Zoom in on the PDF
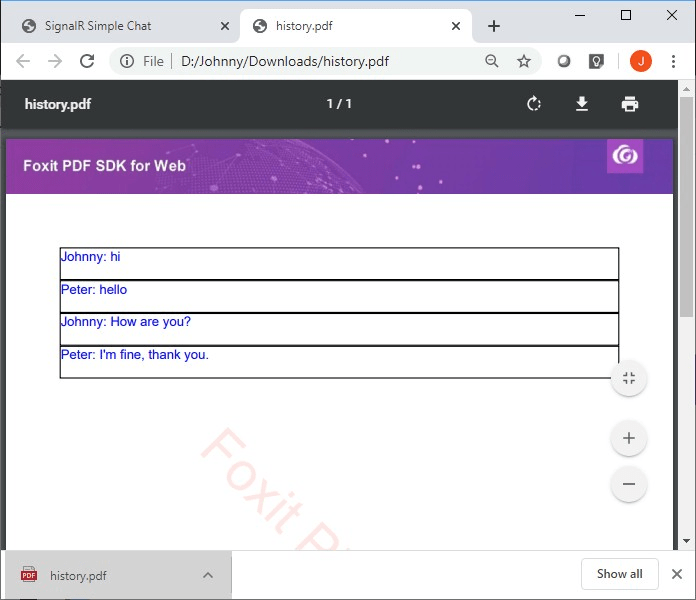This screenshot has width=696, height=600. click(x=629, y=438)
